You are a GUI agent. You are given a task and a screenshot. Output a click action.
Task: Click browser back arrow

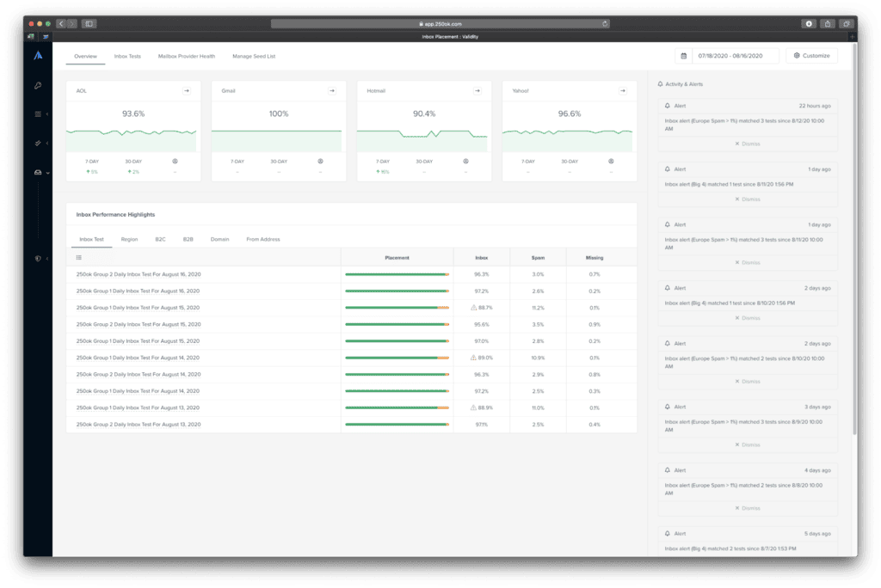[x=61, y=23]
